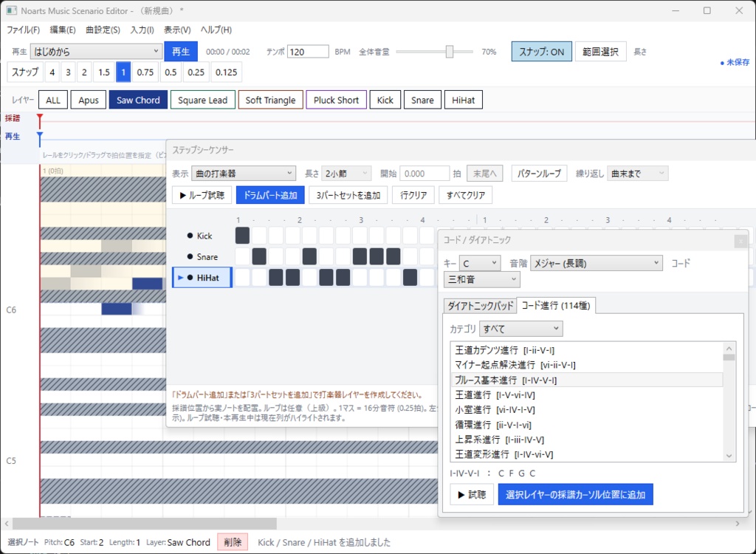
Task: Click the ドラムパート追加 button
Action: (x=270, y=196)
